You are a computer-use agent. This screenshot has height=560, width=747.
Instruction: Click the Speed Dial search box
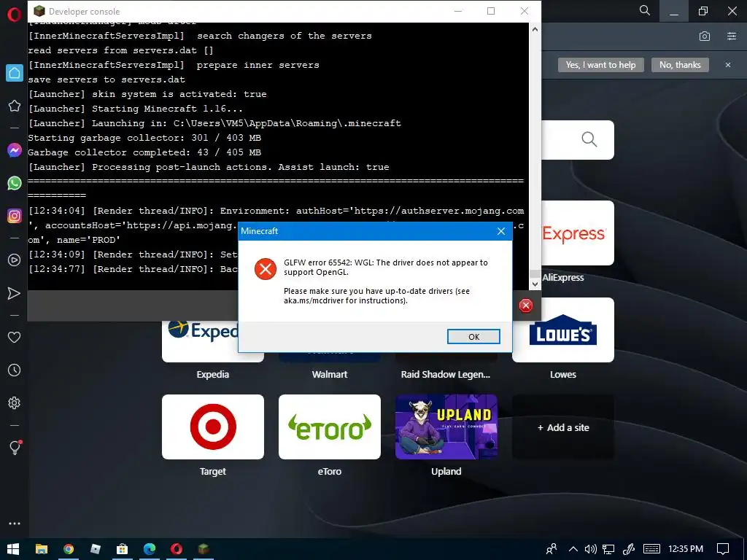click(x=578, y=140)
